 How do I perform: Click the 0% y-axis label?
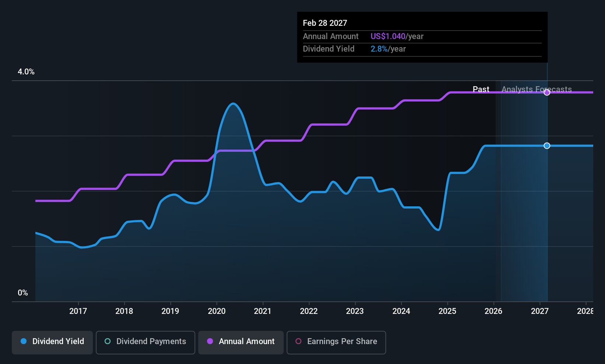pos(23,293)
